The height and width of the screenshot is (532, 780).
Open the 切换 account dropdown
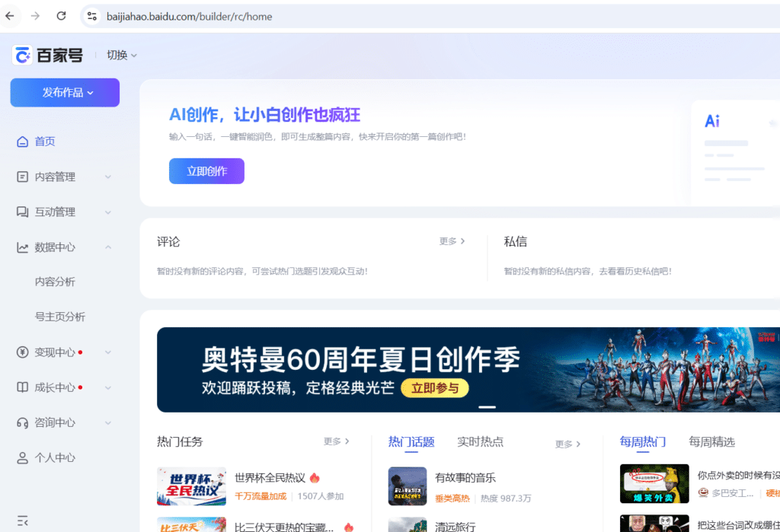point(122,56)
